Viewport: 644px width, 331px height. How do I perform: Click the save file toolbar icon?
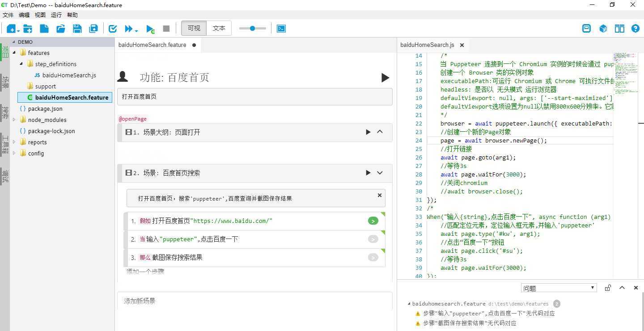point(77,29)
